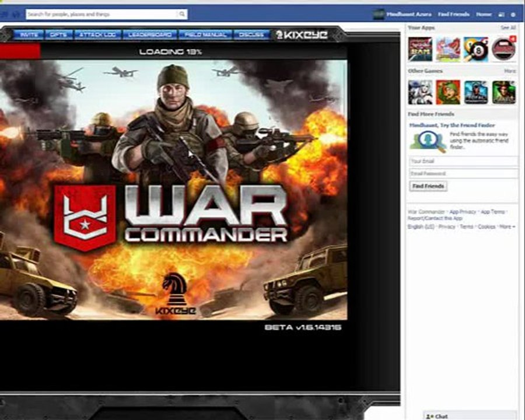This screenshot has width=525, height=420.
Task: Click the Find Friends button in sidebar
Action: click(x=428, y=186)
